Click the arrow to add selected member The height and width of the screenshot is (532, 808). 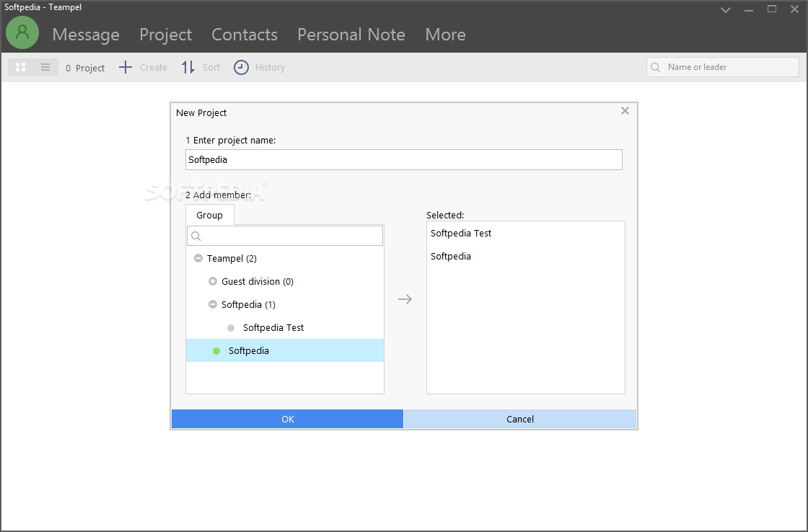pos(405,299)
